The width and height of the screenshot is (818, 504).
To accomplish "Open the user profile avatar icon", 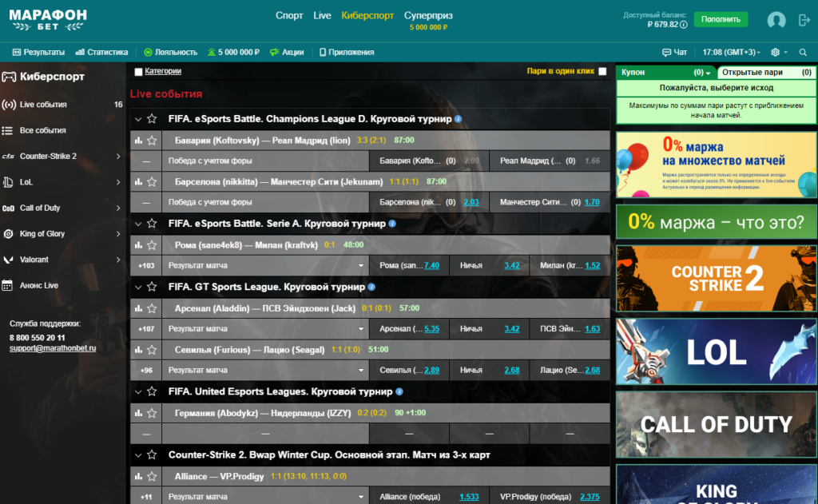I will (776, 20).
